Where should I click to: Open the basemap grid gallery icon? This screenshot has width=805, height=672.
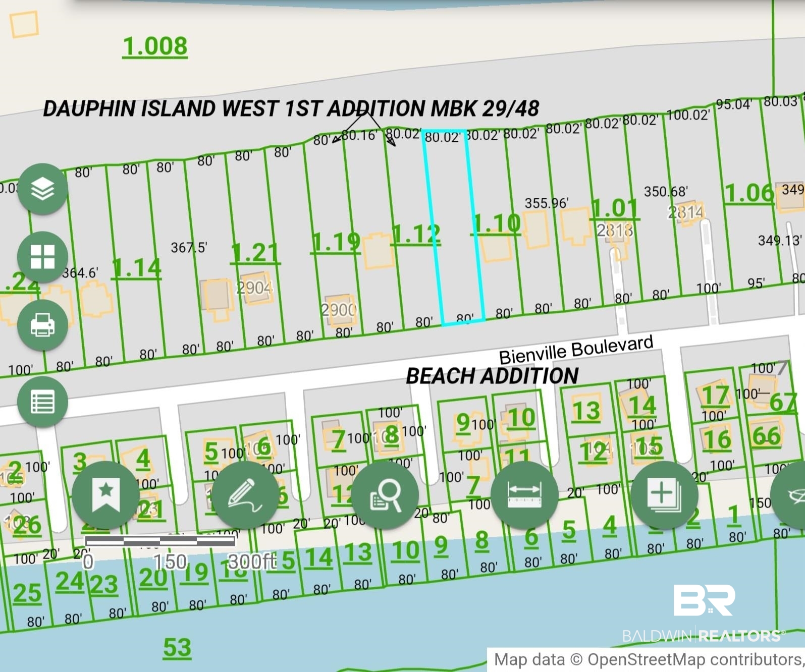point(42,257)
